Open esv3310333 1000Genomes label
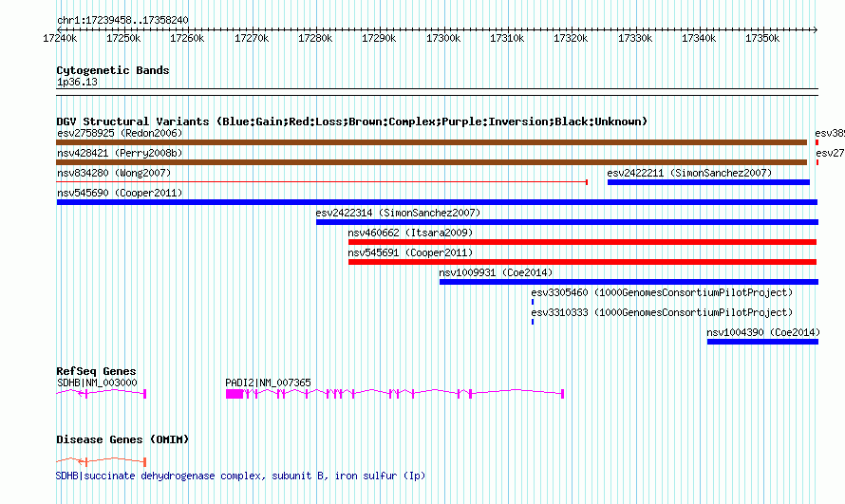 coord(662,312)
